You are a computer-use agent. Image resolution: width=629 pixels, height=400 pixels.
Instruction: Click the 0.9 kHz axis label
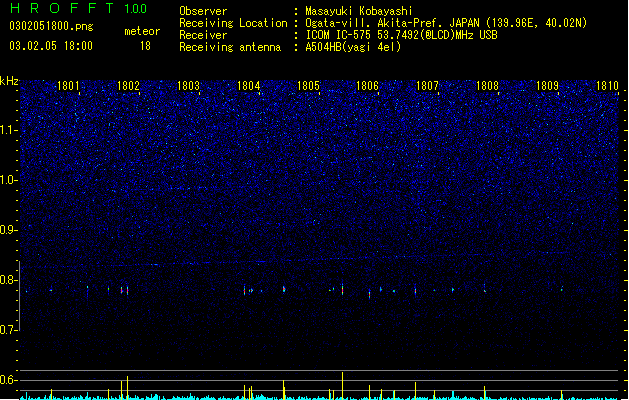tap(9, 230)
